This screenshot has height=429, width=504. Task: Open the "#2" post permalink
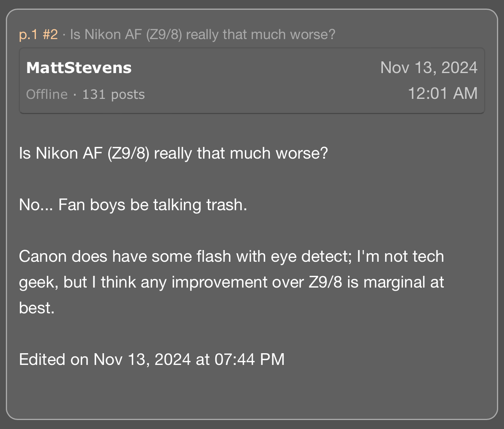coord(50,35)
